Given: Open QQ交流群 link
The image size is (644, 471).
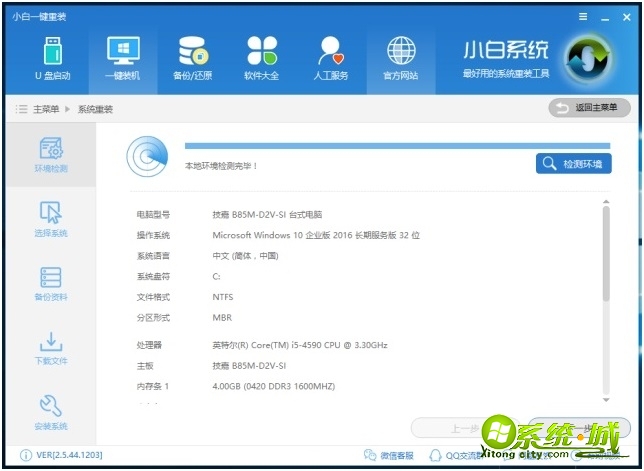Looking at the screenshot, I should [x=455, y=455].
